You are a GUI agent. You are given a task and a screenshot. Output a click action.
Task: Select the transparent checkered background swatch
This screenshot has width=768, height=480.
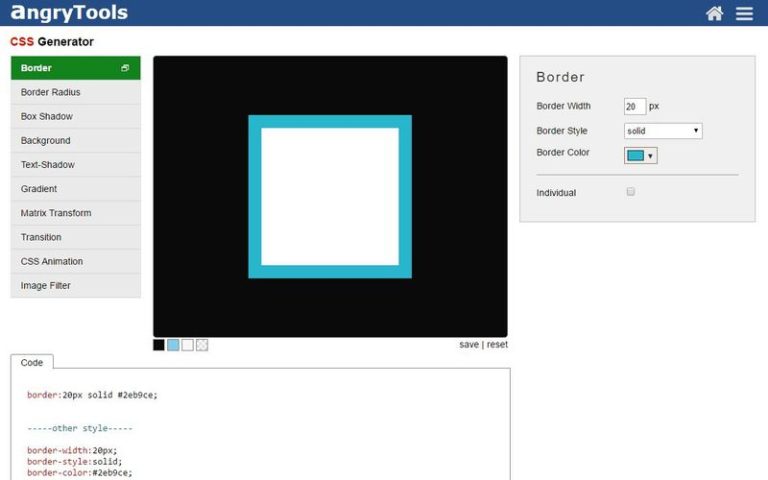[202, 345]
